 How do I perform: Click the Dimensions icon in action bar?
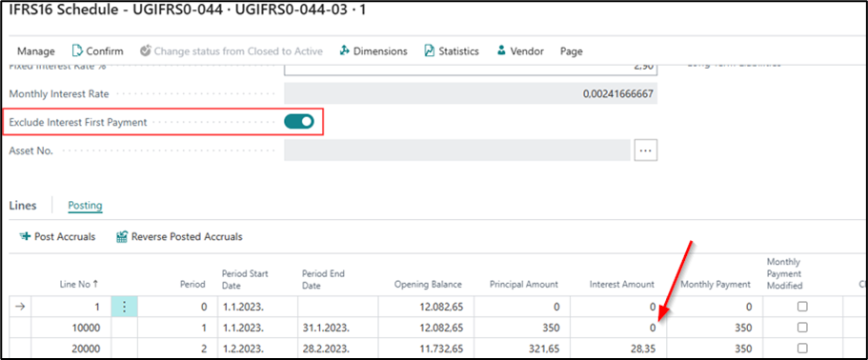(344, 50)
